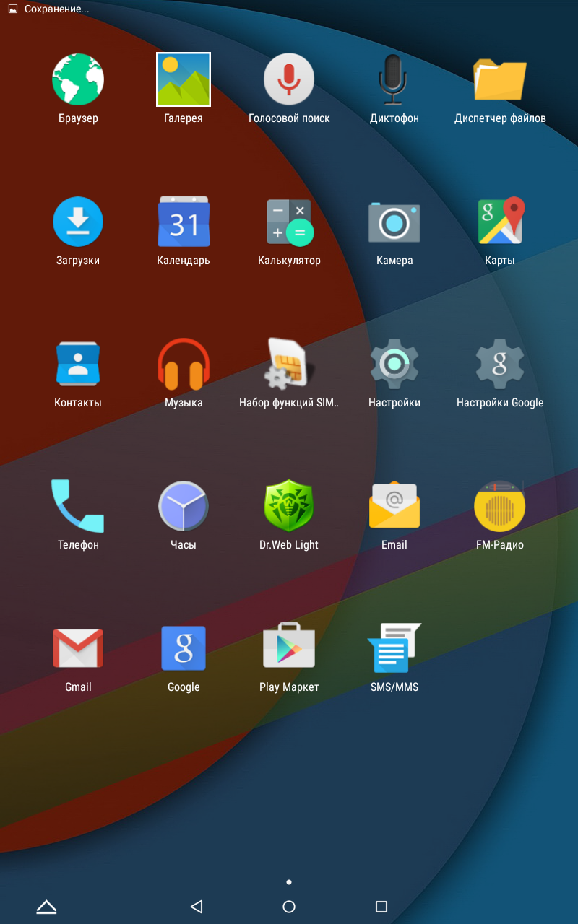Launch the Музыка headphones app
Screen dimensions: 578x924
click(184, 365)
